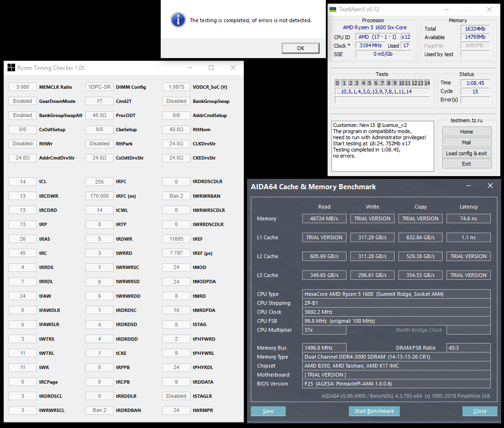
Task: Click test number 7 box in TestMem5
Action: tap(382, 83)
